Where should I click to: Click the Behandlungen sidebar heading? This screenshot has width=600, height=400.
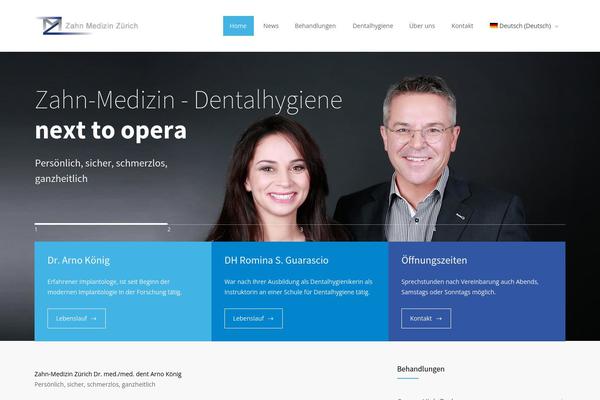pyautogui.click(x=421, y=369)
